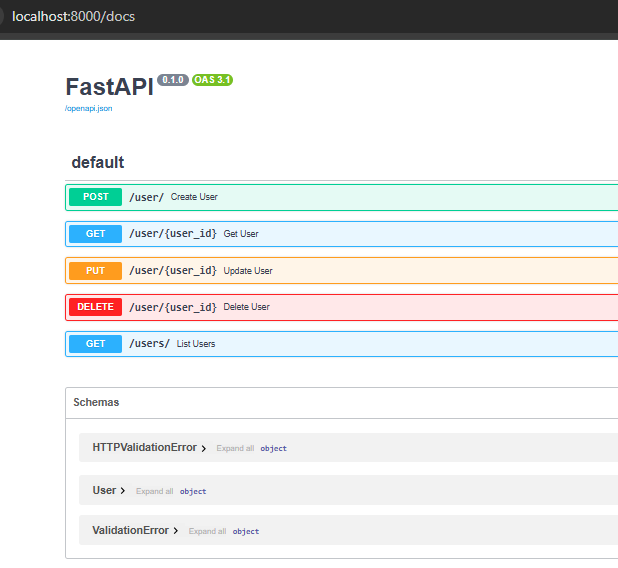Screen dimensions: 618x568
Task: Click the orange PUT method badge
Action: (96, 271)
